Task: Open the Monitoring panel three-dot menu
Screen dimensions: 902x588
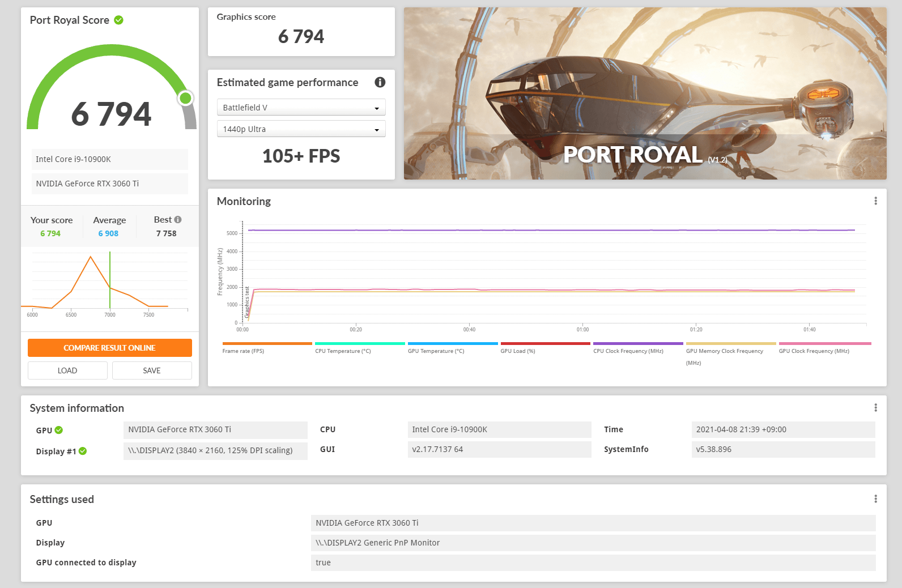Action: (x=875, y=201)
